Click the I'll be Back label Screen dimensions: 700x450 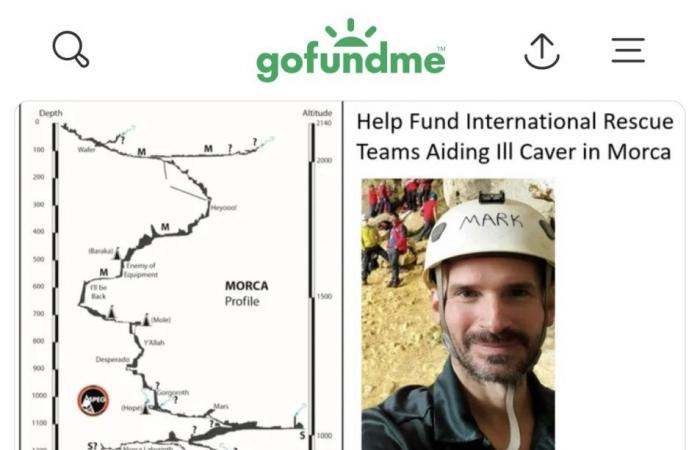tap(99, 292)
